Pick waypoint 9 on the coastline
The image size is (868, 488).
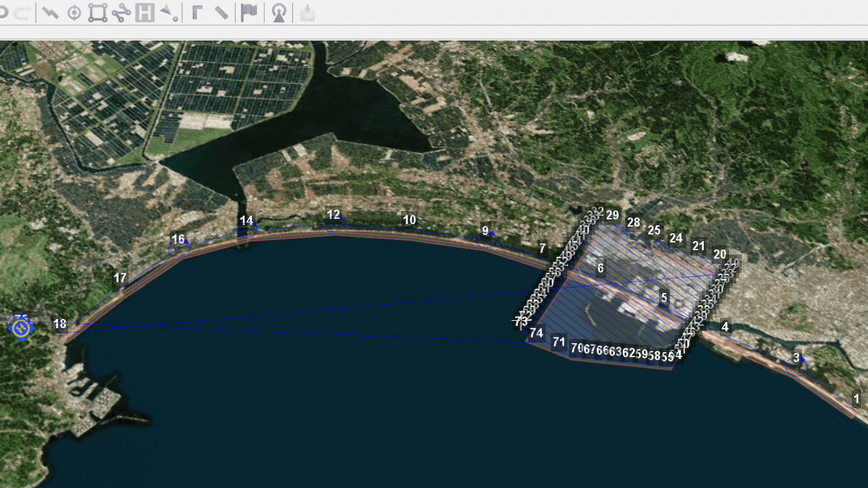(485, 231)
